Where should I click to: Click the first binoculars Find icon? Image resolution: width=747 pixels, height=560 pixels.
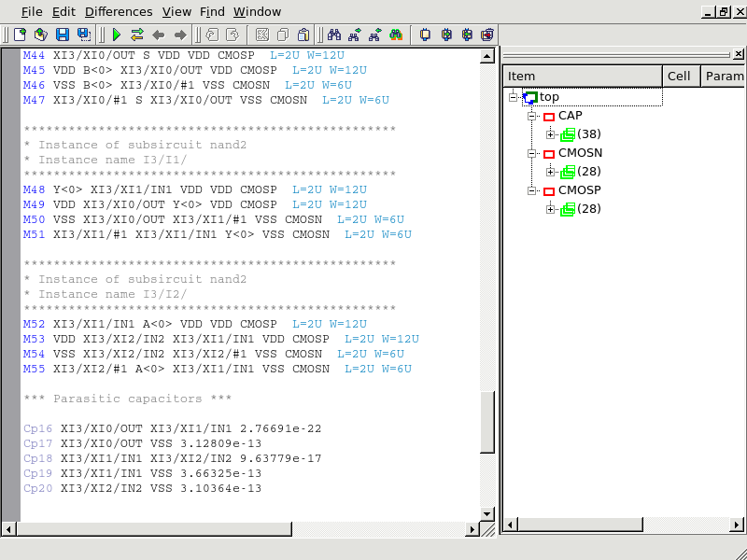tap(333, 35)
